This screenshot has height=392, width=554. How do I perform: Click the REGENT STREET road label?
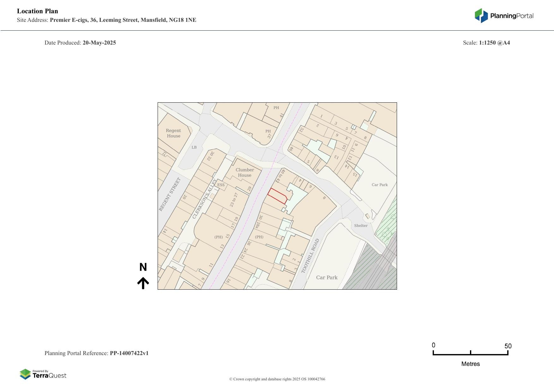tap(170, 194)
